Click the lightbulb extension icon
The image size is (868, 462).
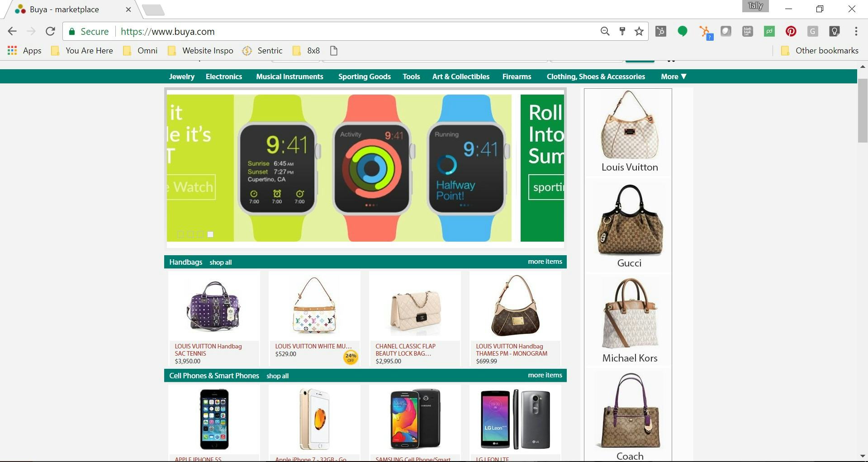834,31
